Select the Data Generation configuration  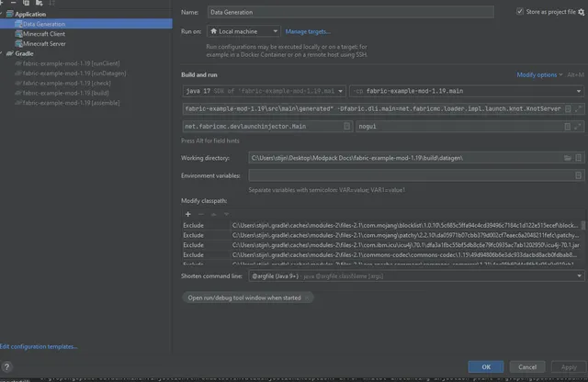pyautogui.click(x=86, y=24)
